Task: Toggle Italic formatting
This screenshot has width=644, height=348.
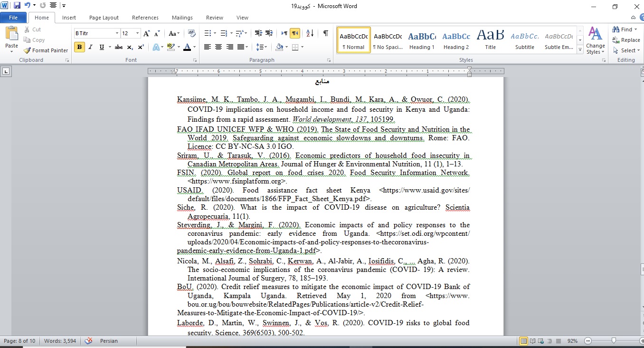Action: pos(91,47)
